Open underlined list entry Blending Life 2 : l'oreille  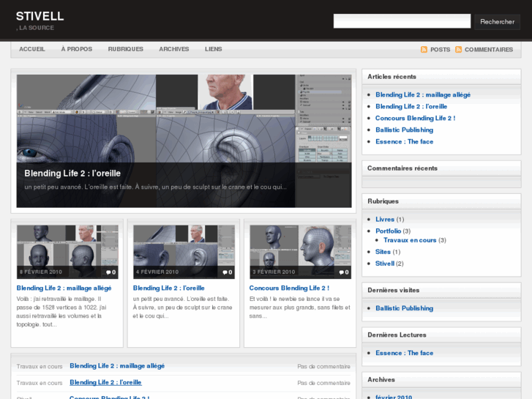click(x=105, y=382)
